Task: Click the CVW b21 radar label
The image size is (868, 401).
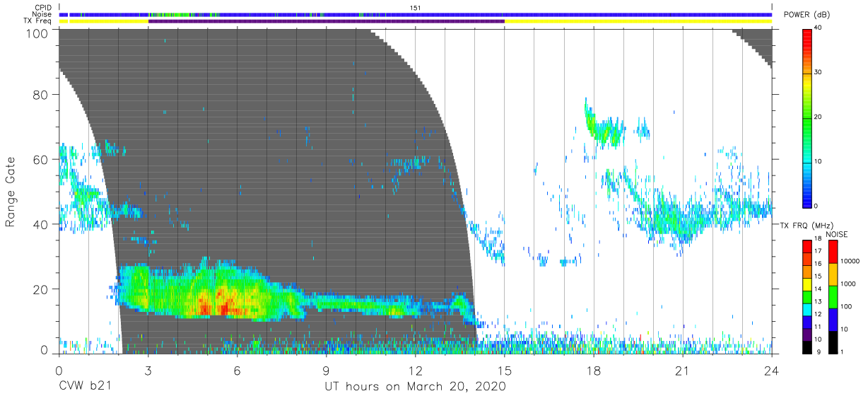Action: coord(84,387)
